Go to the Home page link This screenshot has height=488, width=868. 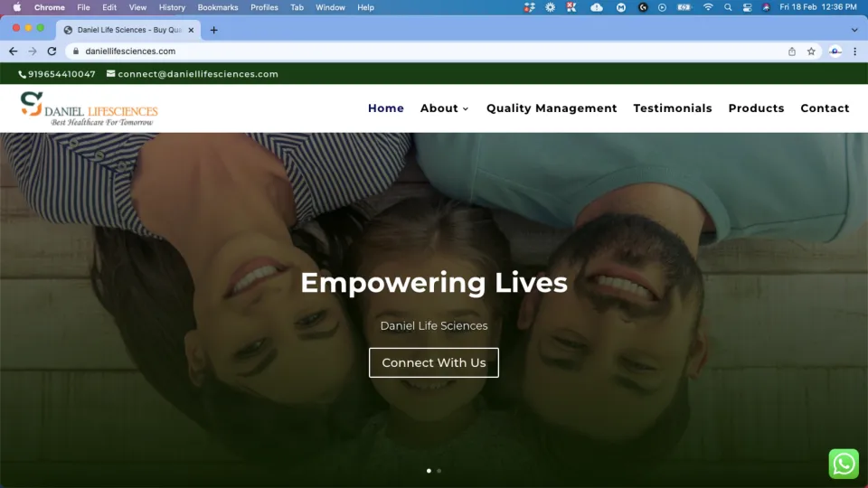click(386, 108)
